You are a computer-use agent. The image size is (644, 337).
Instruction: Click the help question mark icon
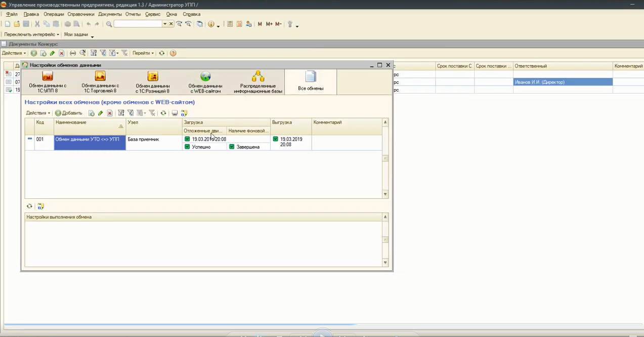point(173,53)
